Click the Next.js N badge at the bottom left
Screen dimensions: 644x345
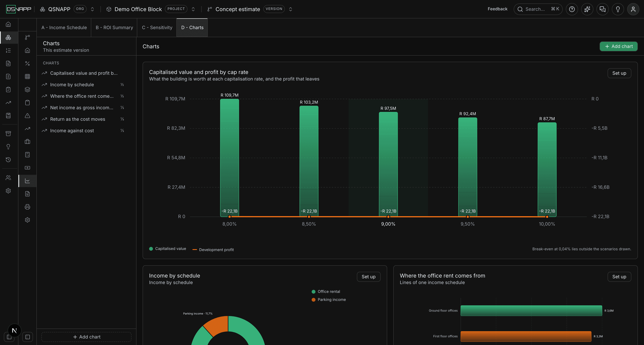pyautogui.click(x=15, y=330)
